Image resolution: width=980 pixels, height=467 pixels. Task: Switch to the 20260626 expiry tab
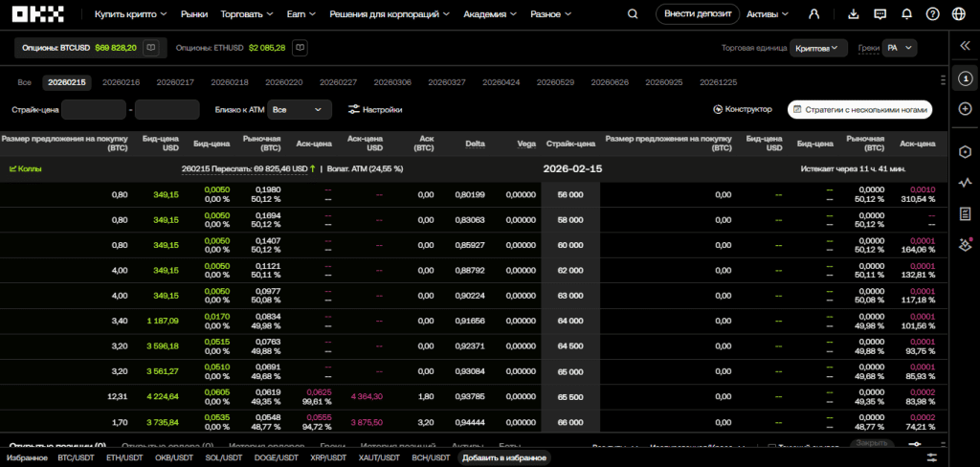tap(610, 82)
